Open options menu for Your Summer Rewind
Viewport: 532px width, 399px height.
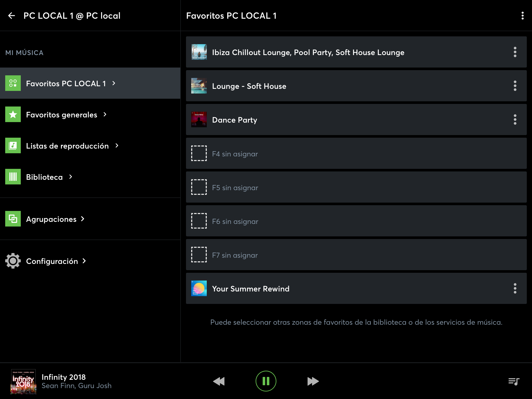515,288
